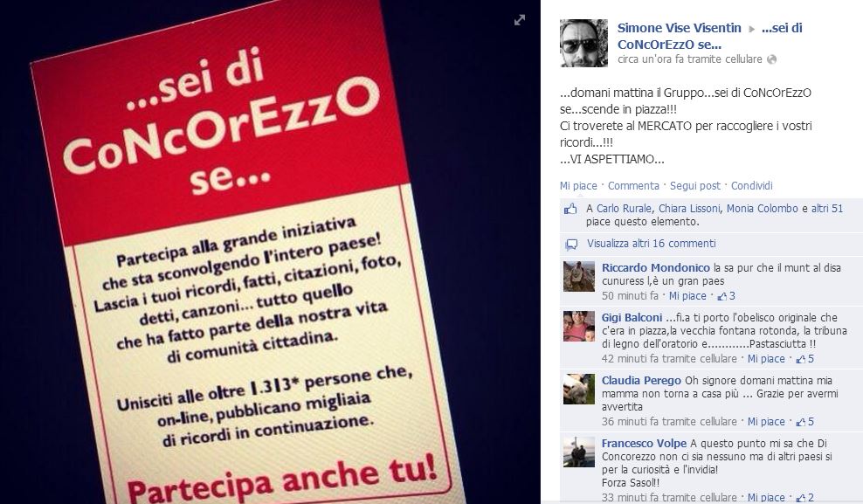Click Condividi to share the post
The width and height of the screenshot is (863, 504).
[x=751, y=186]
